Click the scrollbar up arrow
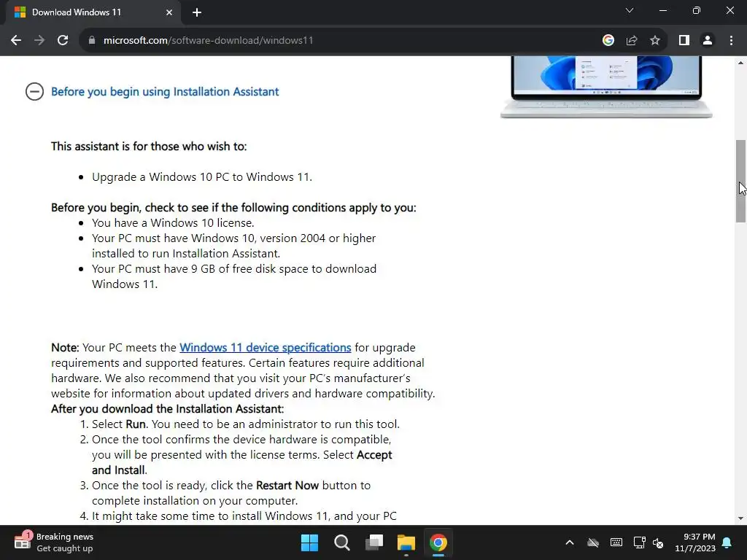Viewport: 747px width, 560px height. [740, 63]
